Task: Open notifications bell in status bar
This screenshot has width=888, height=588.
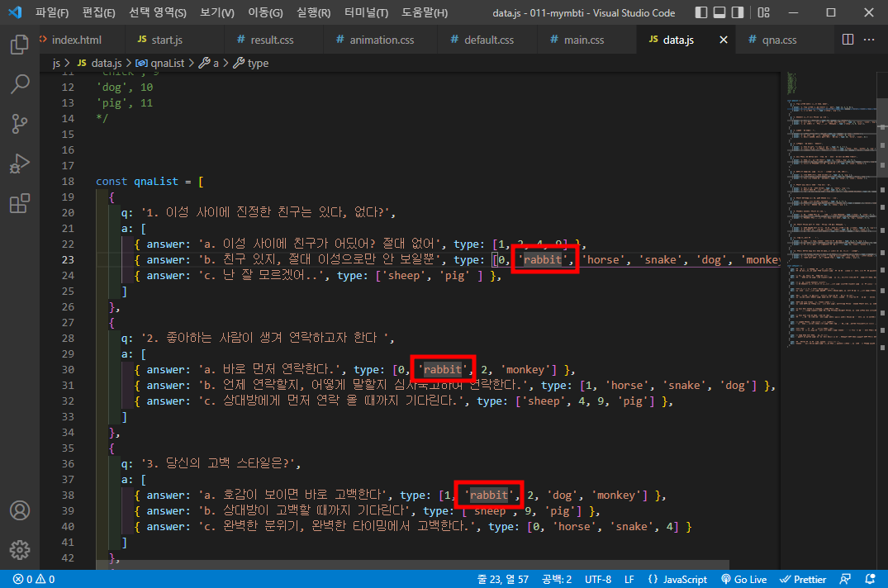Action: pyautogui.click(x=871, y=579)
